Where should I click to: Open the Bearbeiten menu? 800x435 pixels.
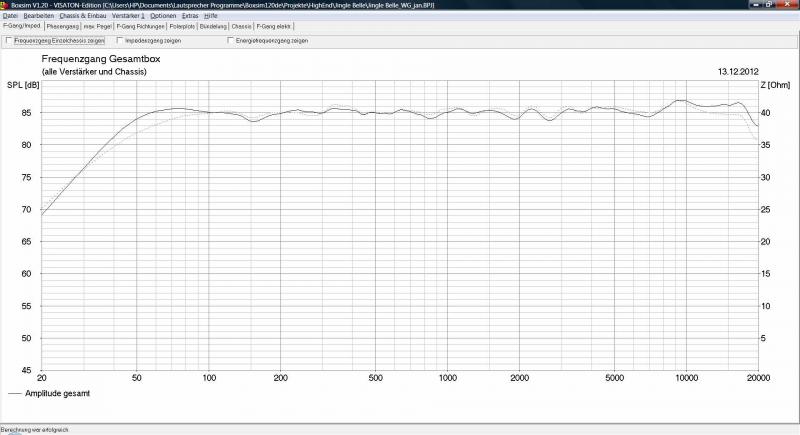[39, 16]
